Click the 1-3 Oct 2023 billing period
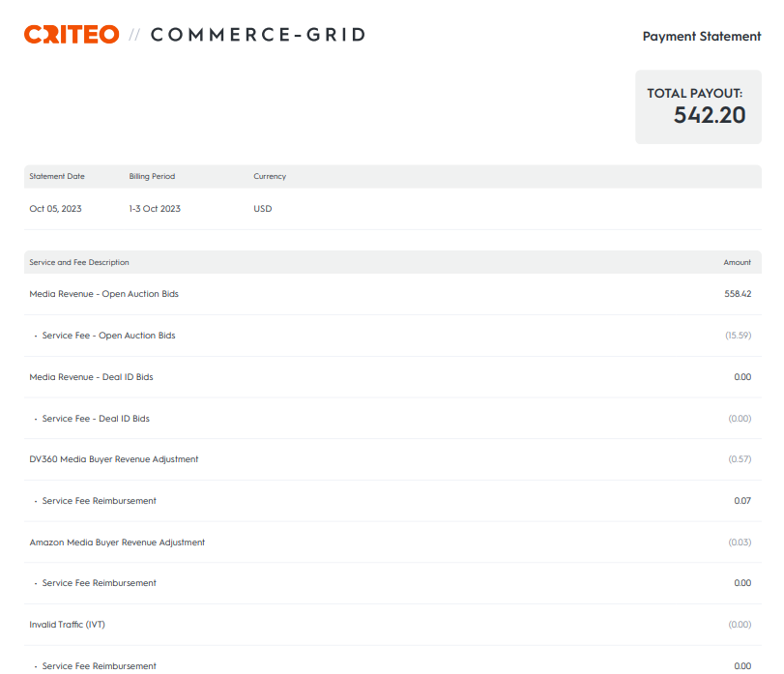 coord(155,209)
